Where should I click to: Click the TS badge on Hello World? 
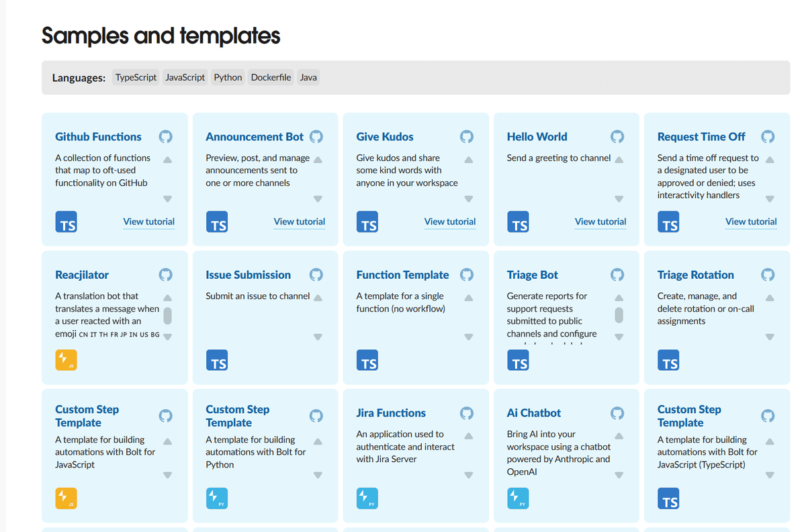(x=518, y=222)
